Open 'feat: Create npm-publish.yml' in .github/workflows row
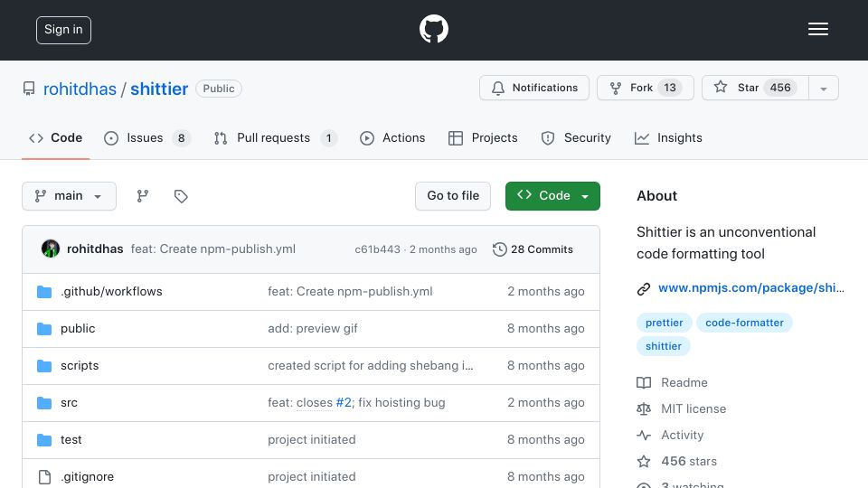Image resolution: width=868 pixels, height=488 pixels. 351,292
